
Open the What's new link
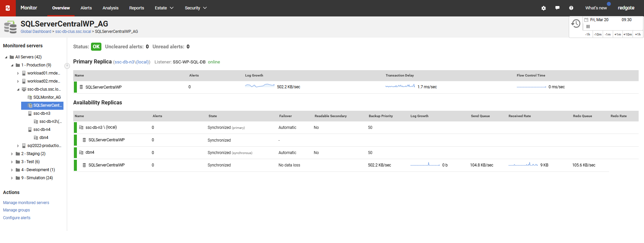pyautogui.click(x=596, y=8)
